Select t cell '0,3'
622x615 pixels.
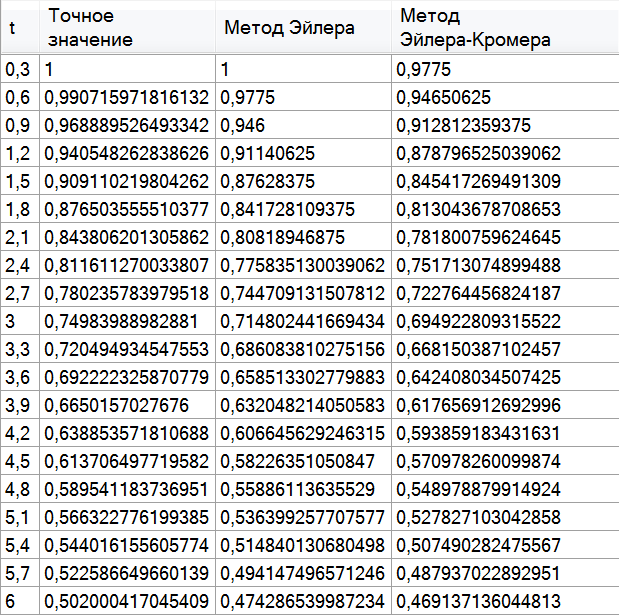click(20, 69)
